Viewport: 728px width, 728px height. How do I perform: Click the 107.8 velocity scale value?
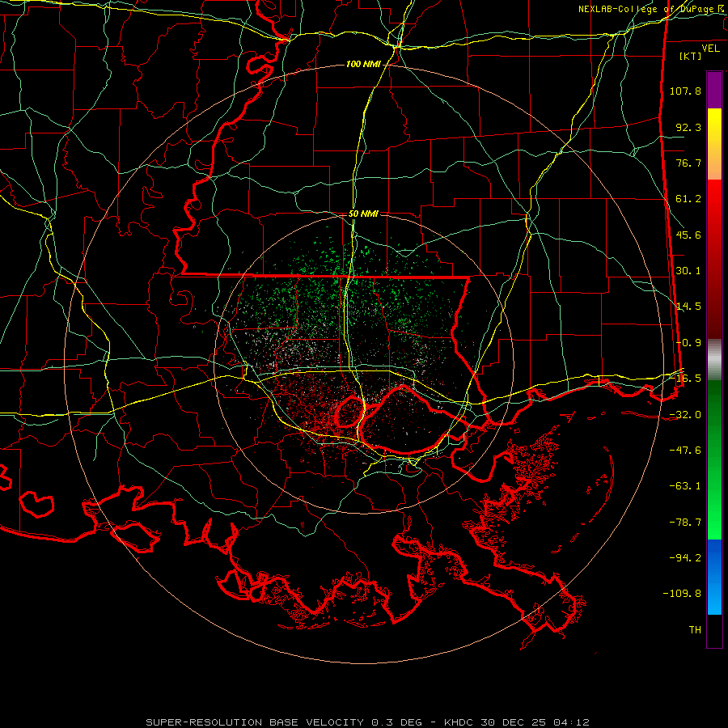[685, 91]
